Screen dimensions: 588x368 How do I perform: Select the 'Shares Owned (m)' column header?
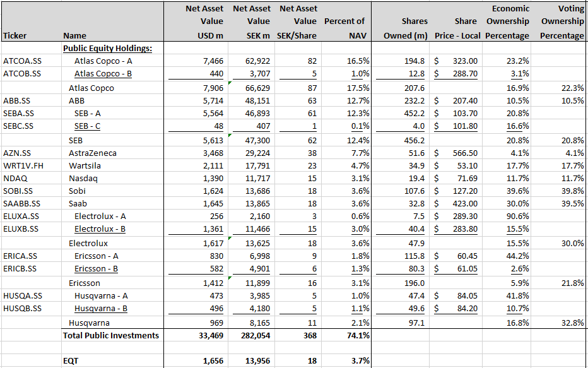(x=406, y=28)
